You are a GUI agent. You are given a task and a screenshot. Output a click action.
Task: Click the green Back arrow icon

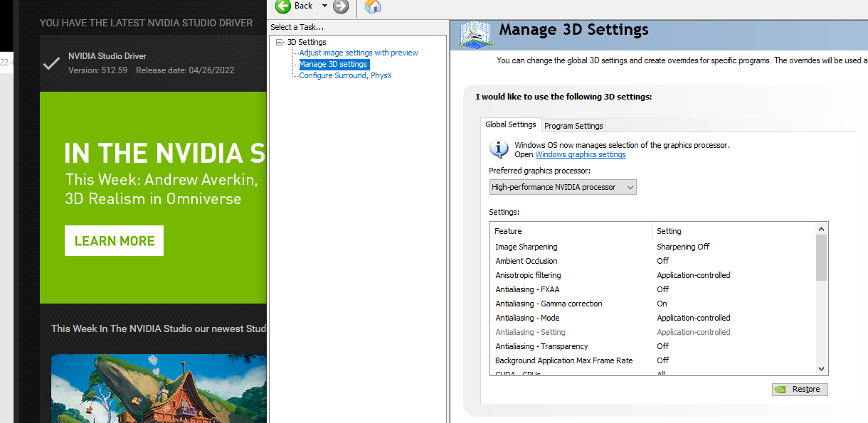pyautogui.click(x=284, y=6)
